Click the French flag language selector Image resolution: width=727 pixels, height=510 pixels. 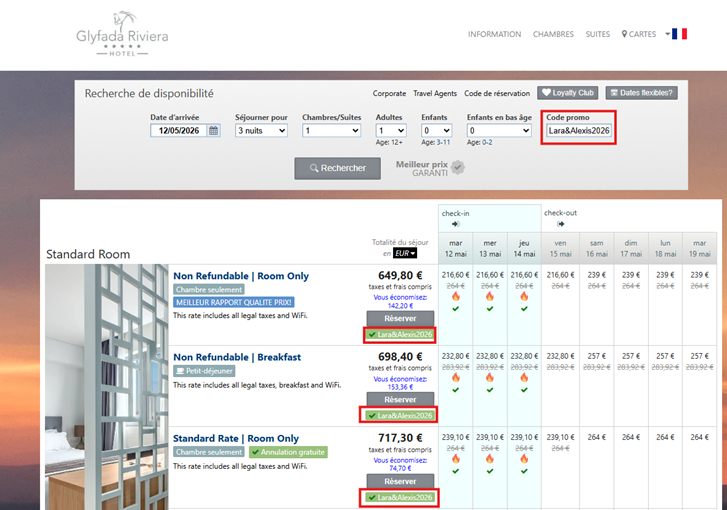click(x=679, y=34)
